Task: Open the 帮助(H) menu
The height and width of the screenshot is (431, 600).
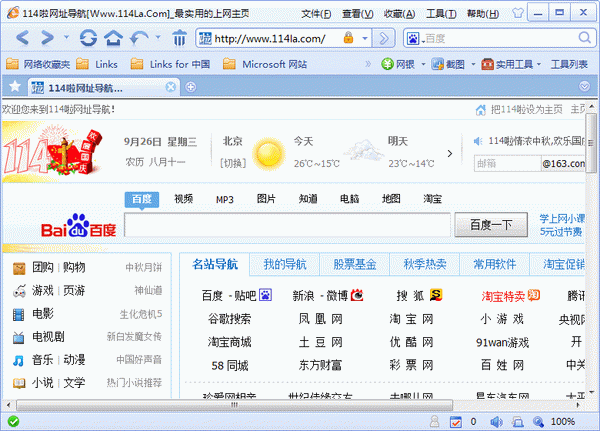Action: [483, 14]
